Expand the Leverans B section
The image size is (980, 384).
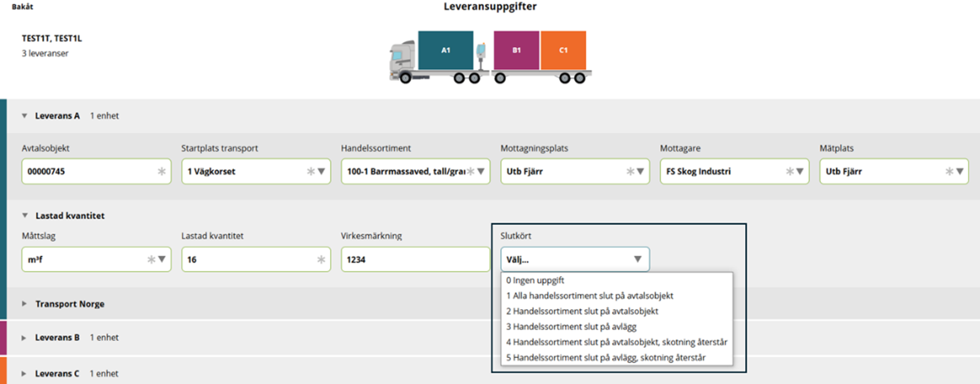[24, 338]
